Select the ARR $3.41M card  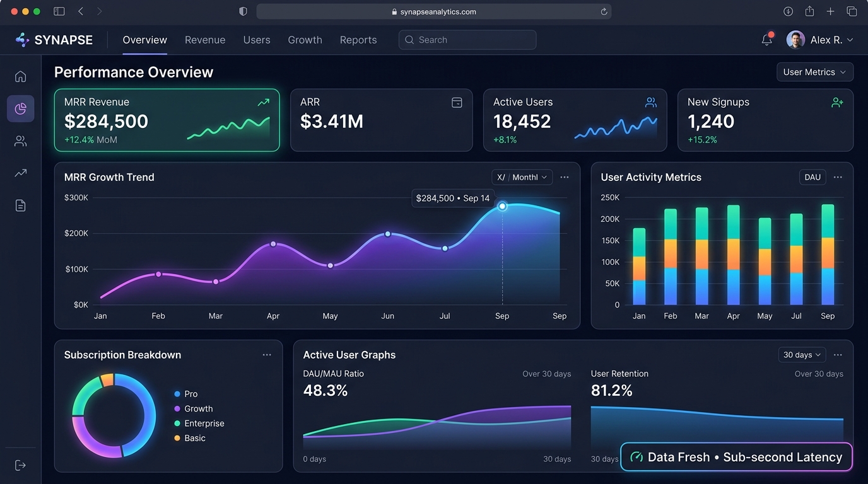[381, 120]
